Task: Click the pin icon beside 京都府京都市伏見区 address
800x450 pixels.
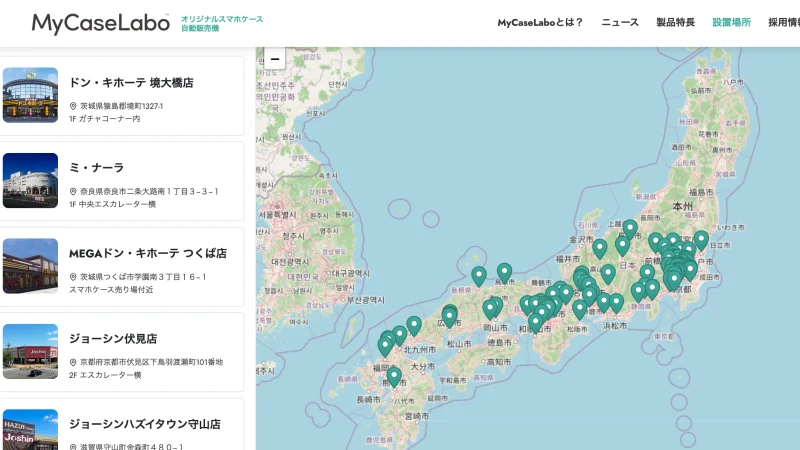Action: coord(73,362)
